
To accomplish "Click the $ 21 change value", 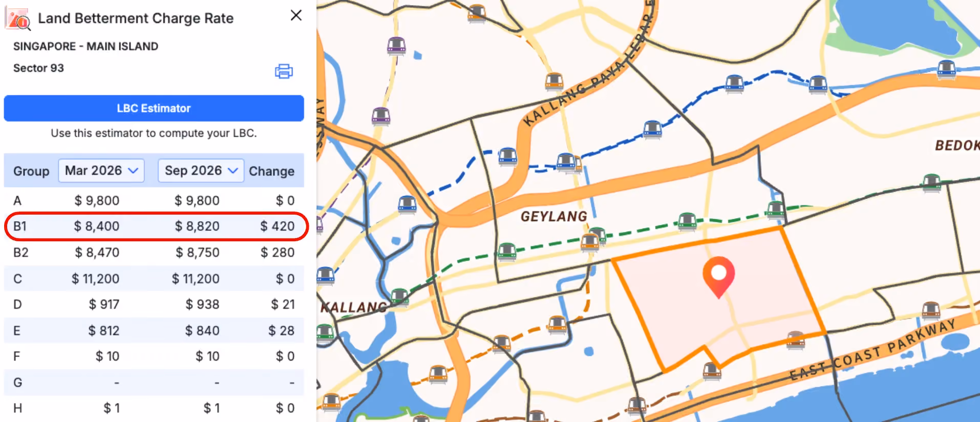I will click(x=283, y=304).
